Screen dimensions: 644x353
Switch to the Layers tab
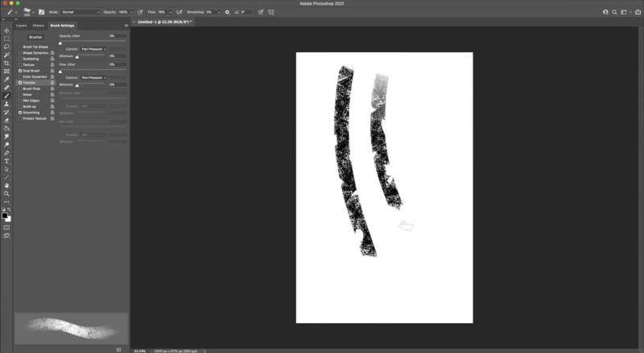point(22,26)
